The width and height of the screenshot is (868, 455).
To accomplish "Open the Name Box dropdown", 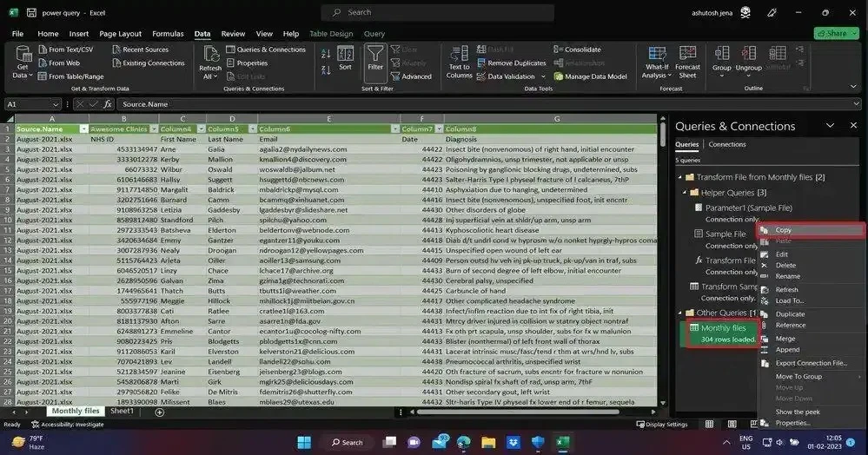I will click(x=56, y=104).
